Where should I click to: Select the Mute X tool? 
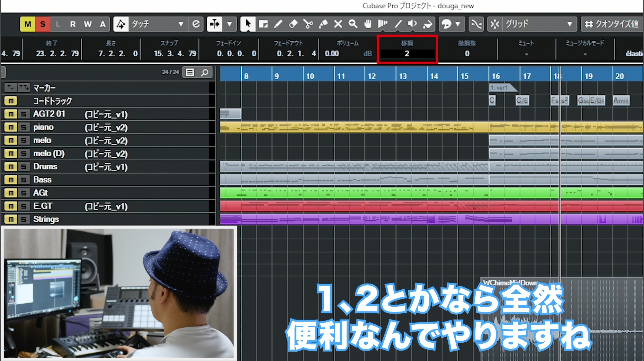338,24
